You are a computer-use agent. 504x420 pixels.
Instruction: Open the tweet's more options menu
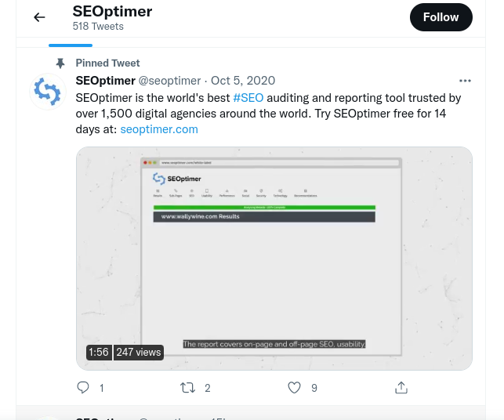[x=465, y=81]
